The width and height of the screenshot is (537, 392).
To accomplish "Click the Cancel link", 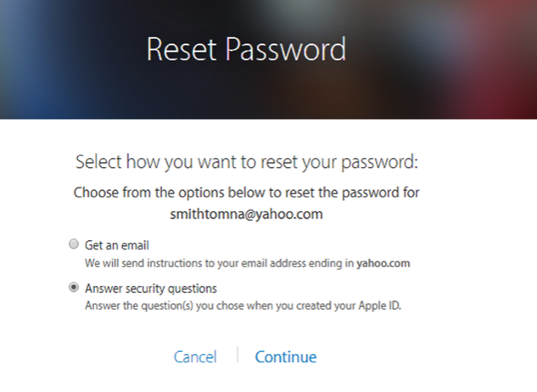I will coord(195,357).
